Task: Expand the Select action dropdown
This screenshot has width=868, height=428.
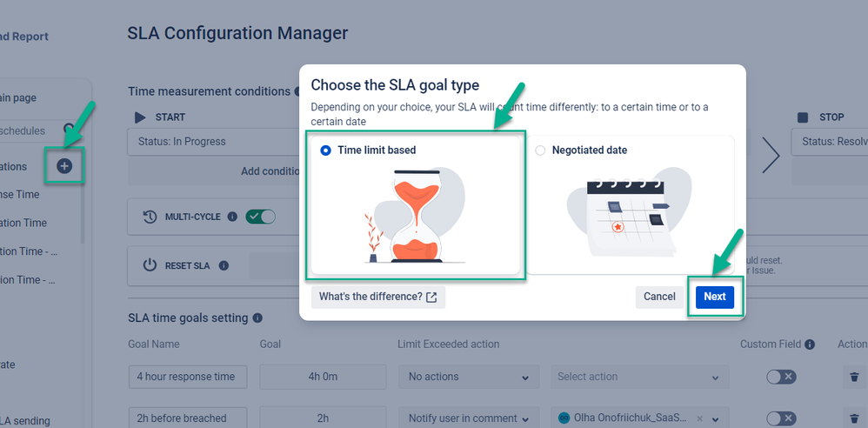Action: tap(639, 377)
